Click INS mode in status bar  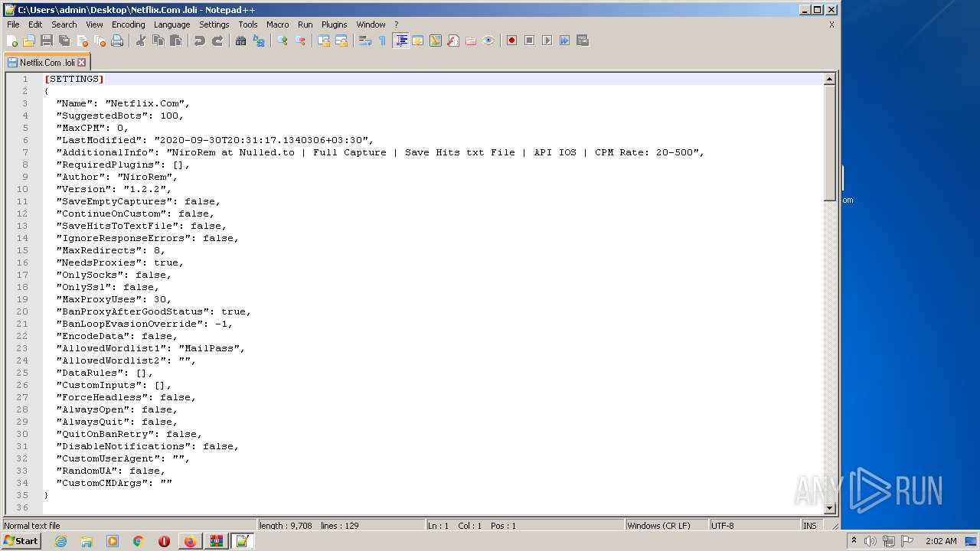810,526
